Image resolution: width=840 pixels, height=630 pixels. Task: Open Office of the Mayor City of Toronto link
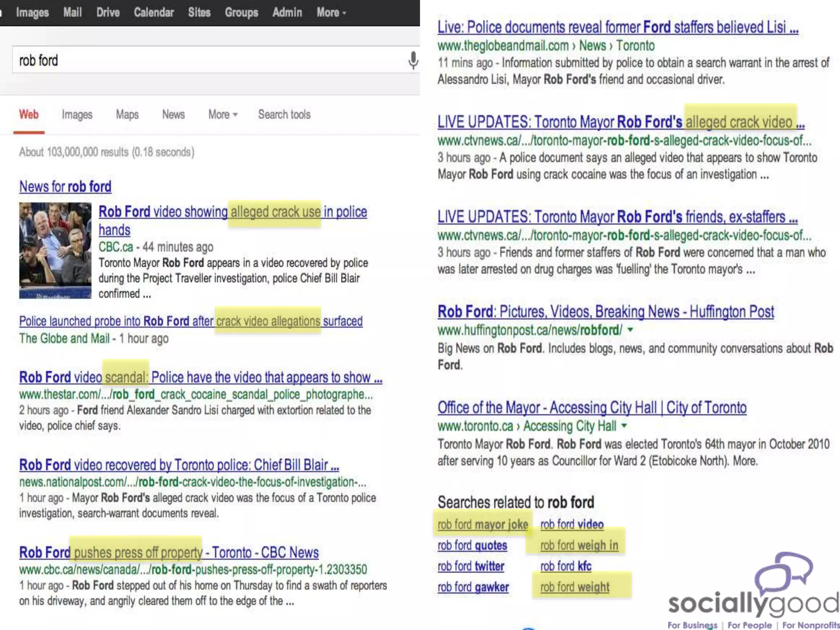coord(591,408)
